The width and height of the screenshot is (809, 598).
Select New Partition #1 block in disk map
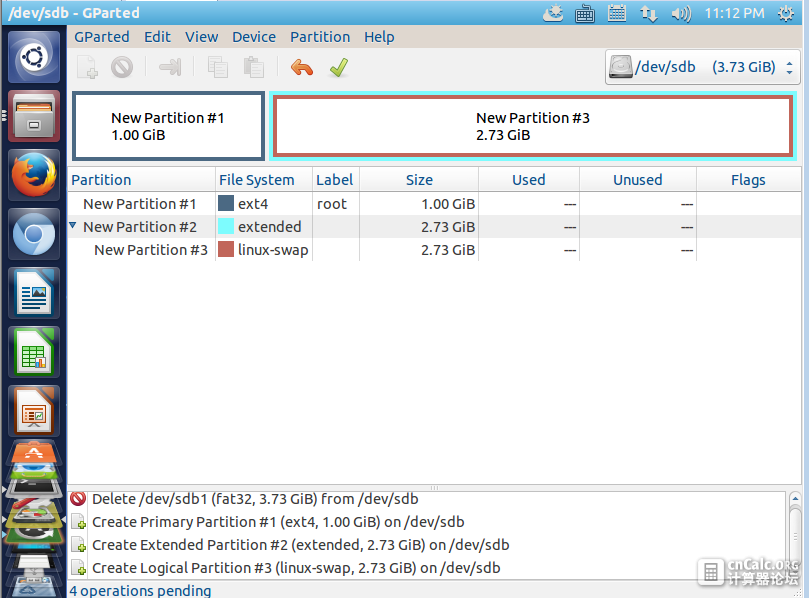[x=168, y=126]
